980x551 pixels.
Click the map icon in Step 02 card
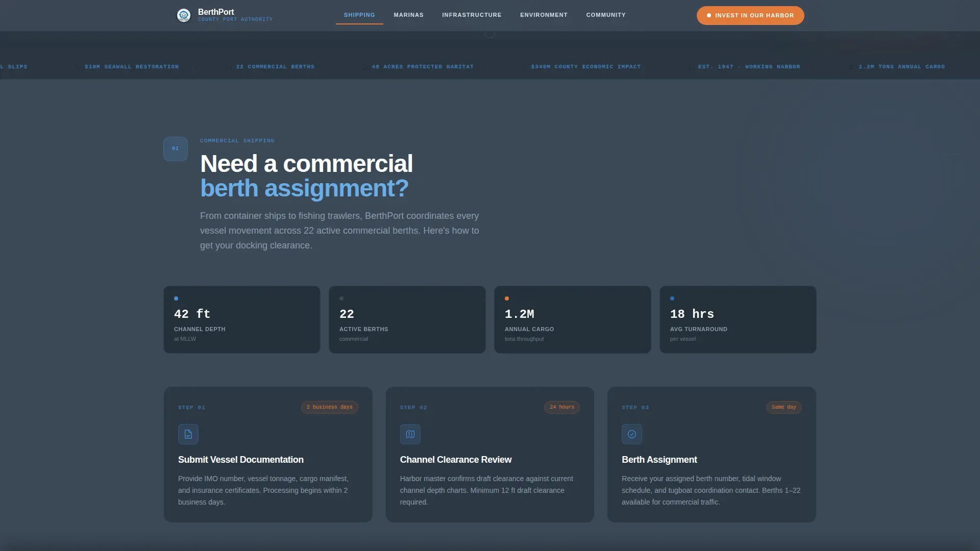coord(410,434)
